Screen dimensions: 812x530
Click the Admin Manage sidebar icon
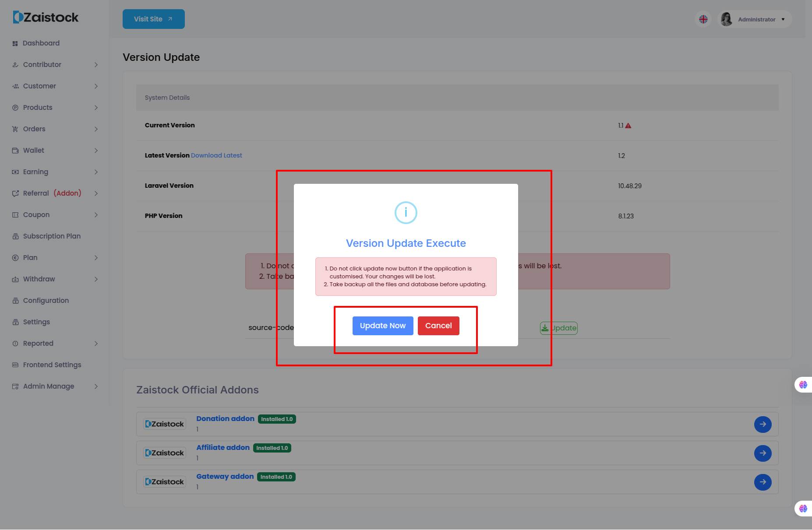(x=15, y=386)
